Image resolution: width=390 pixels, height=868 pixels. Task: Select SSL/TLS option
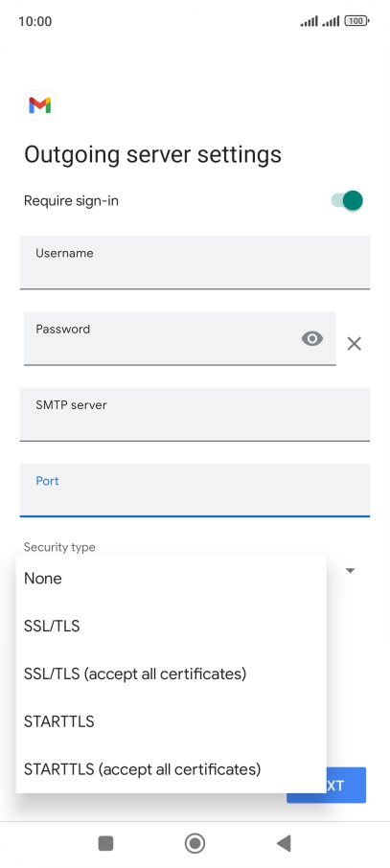click(x=172, y=626)
